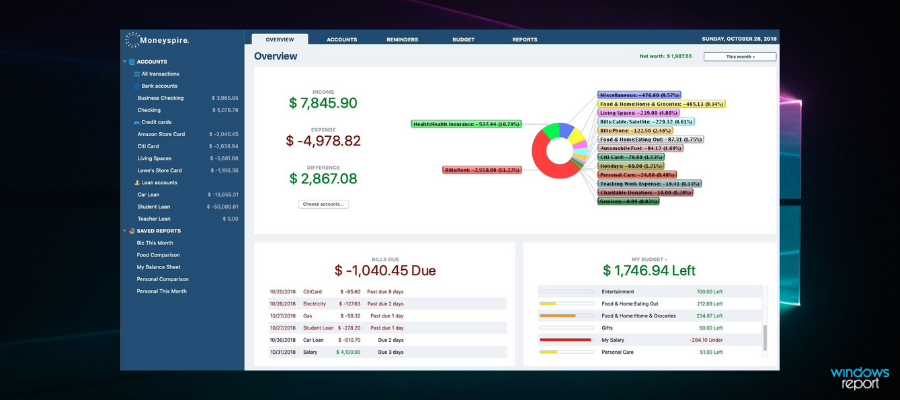Open the Food Comparison report
This screenshot has width=900, height=400.
158,255
